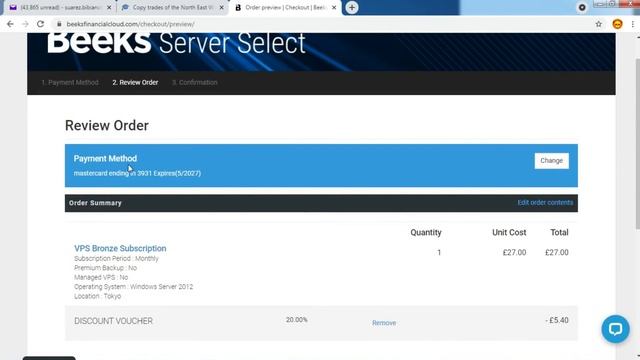Click the Payment Method panel heading

[x=105, y=158]
